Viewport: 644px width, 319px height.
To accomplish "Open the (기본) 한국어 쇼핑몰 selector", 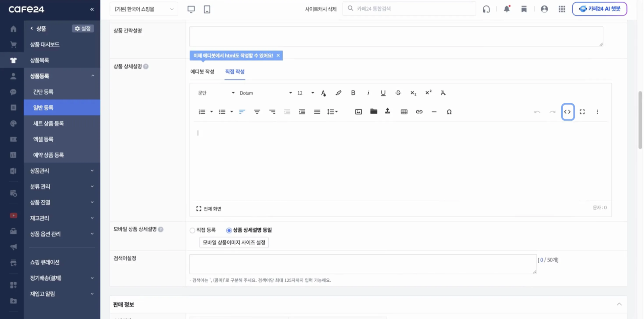I will [x=144, y=9].
